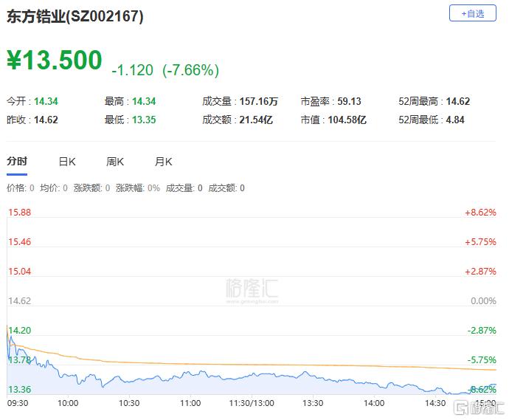Click the 涨跌额 readout in chart header
This screenshot has height=420, width=509.
pyautogui.click(x=92, y=188)
